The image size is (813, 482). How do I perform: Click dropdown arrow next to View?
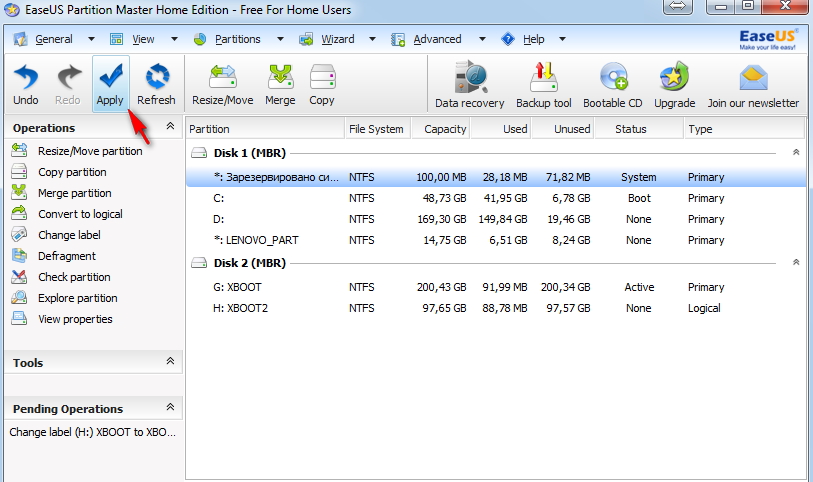tap(174, 39)
